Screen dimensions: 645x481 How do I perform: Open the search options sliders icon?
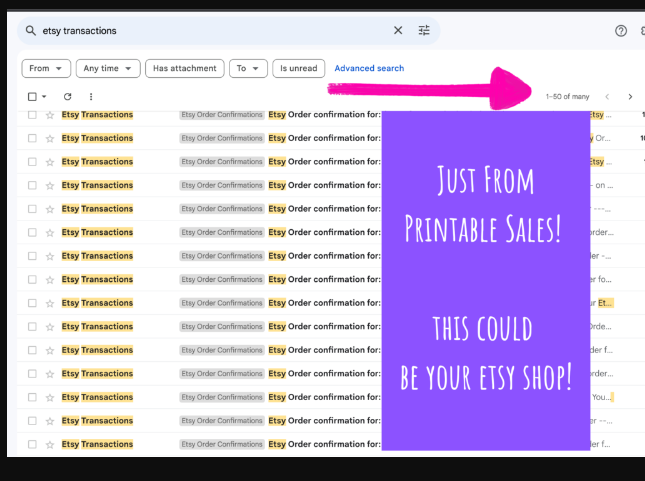tap(424, 30)
